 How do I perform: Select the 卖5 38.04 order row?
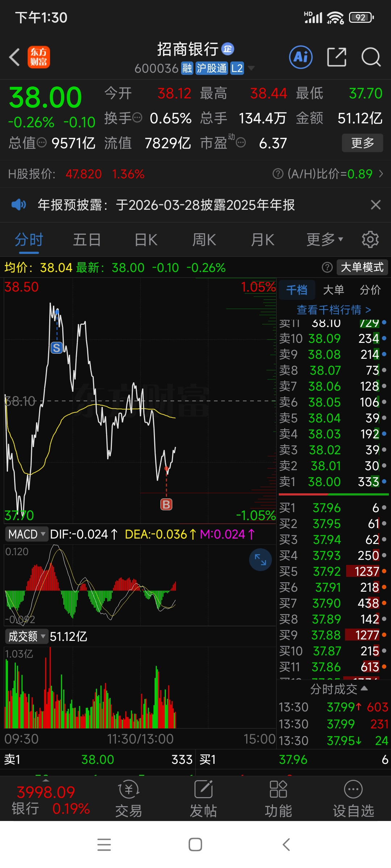[x=333, y=418]
